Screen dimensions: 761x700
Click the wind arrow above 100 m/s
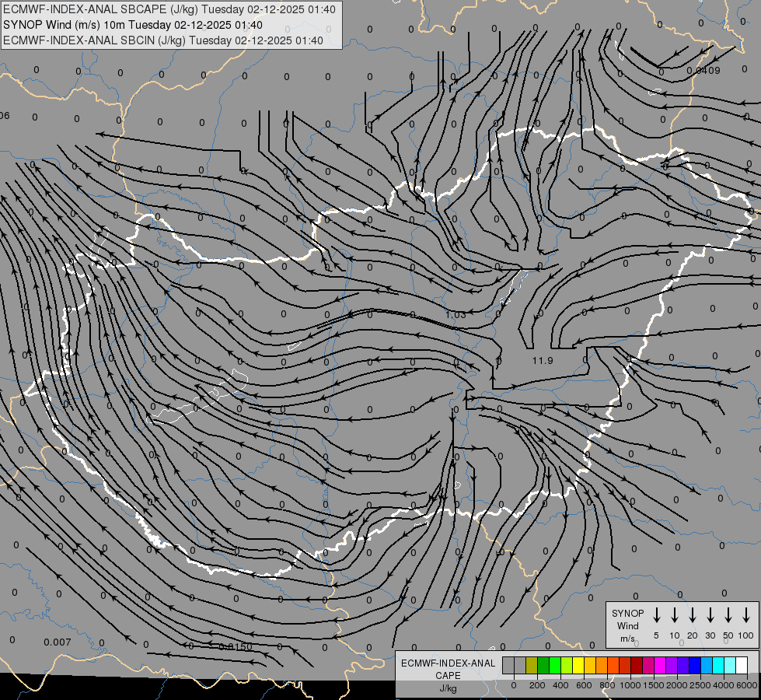[x=746, y=615]
